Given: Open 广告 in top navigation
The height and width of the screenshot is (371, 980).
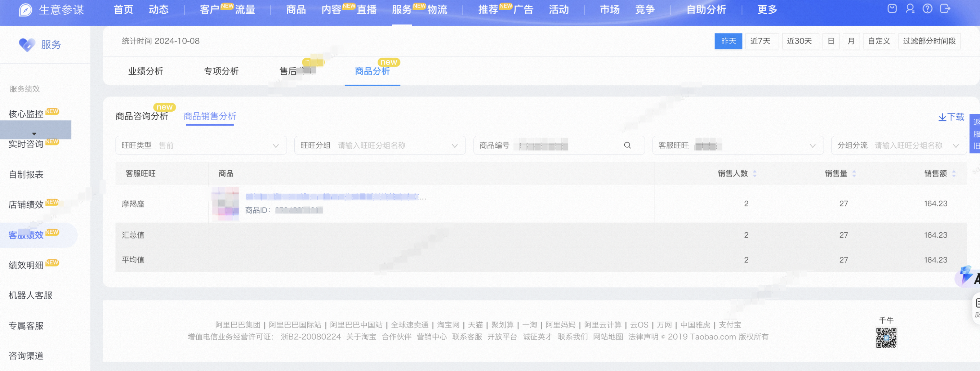Looking at the screenshot, I should coord(524,9).
